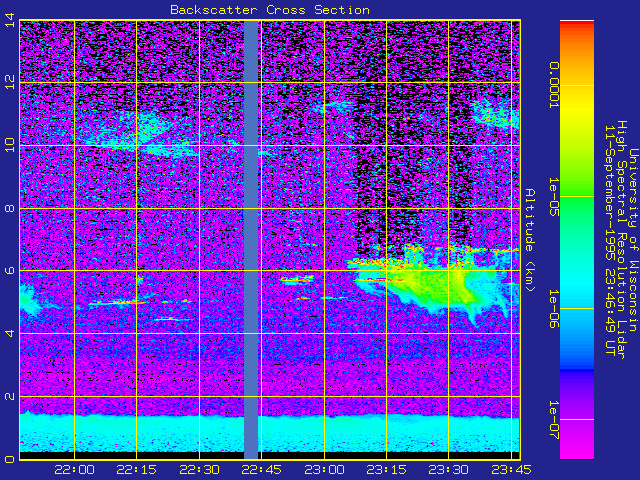Screen dimensions: 640x480
Task: Click the 1e-06 colorbar scale label
Action: coord(553,309)
